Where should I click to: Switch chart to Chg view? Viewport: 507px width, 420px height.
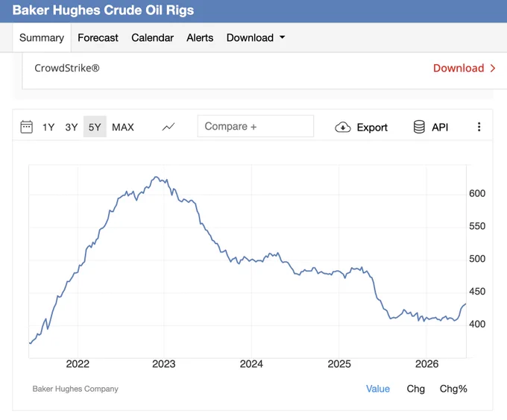coord(415,389)
